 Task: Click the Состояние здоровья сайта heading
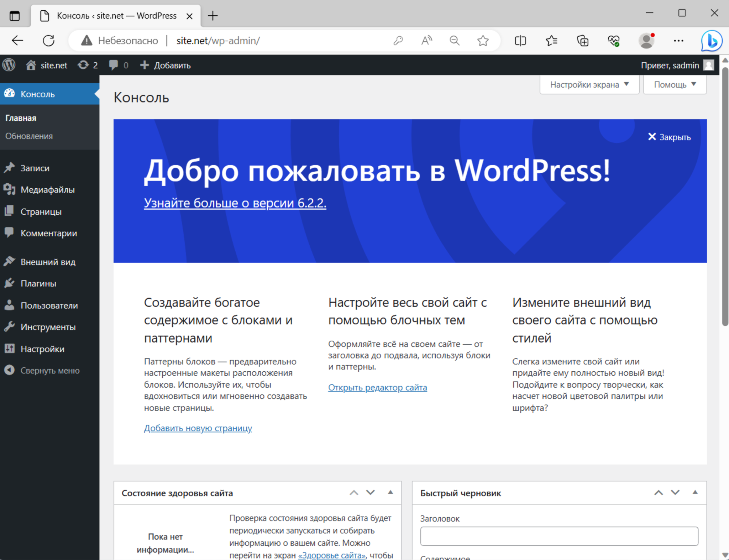click(x=177, y=493)
